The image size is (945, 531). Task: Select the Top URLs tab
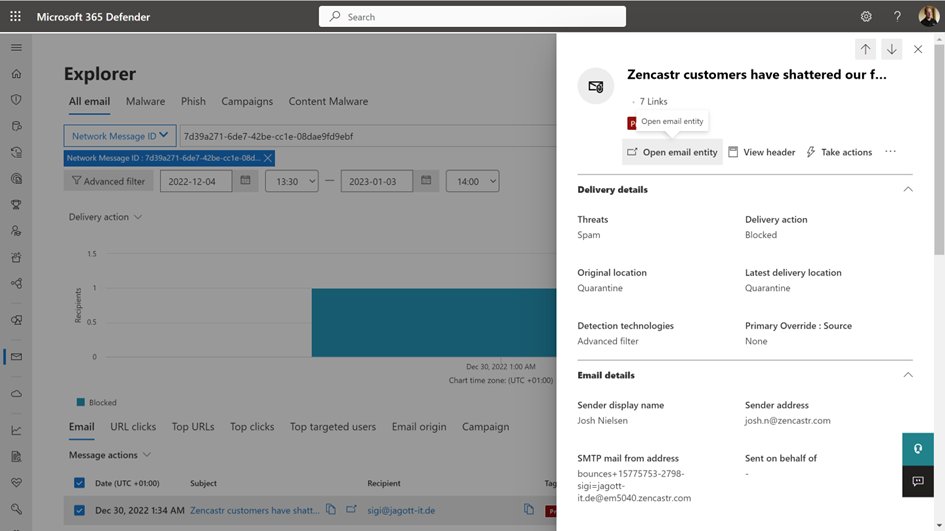pyautogui.click(x=193, y=426)
